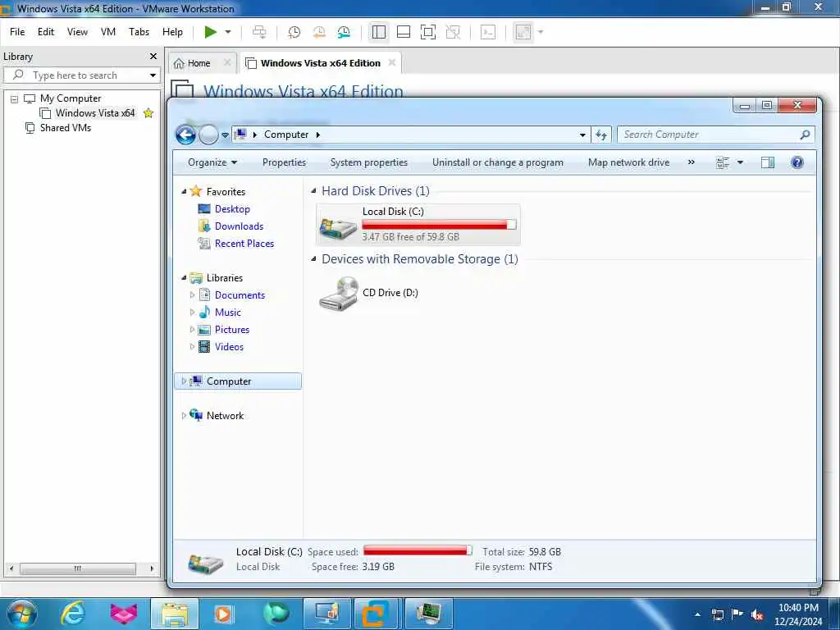
Task: Open Downloads in Favorites
Action: 239,226
